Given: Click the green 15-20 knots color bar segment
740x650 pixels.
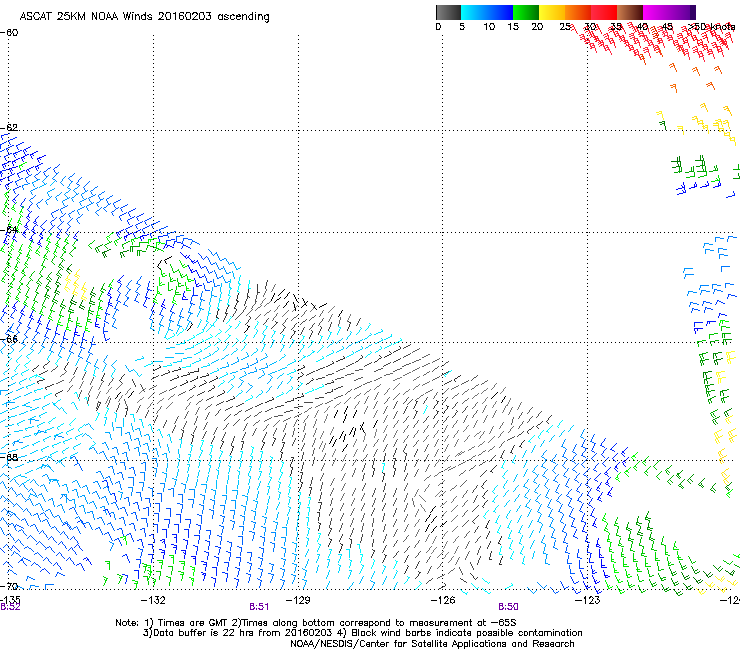Looking at the screenshot, I should [x=526, y=12].
